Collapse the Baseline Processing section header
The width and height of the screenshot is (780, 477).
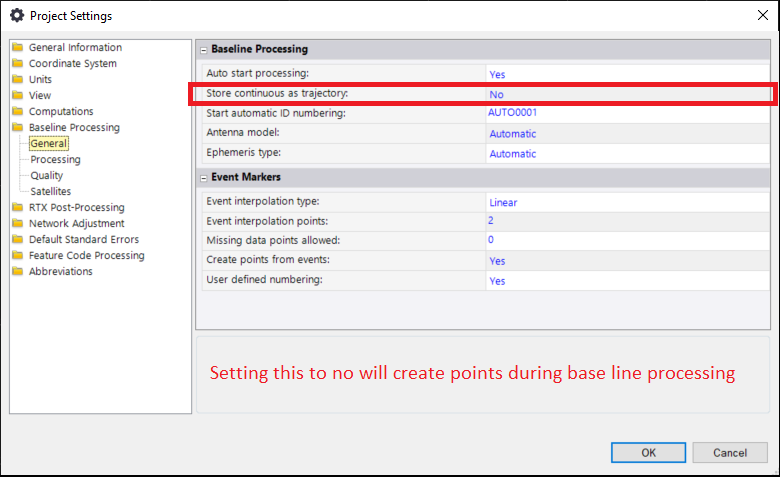coord(203,49)
